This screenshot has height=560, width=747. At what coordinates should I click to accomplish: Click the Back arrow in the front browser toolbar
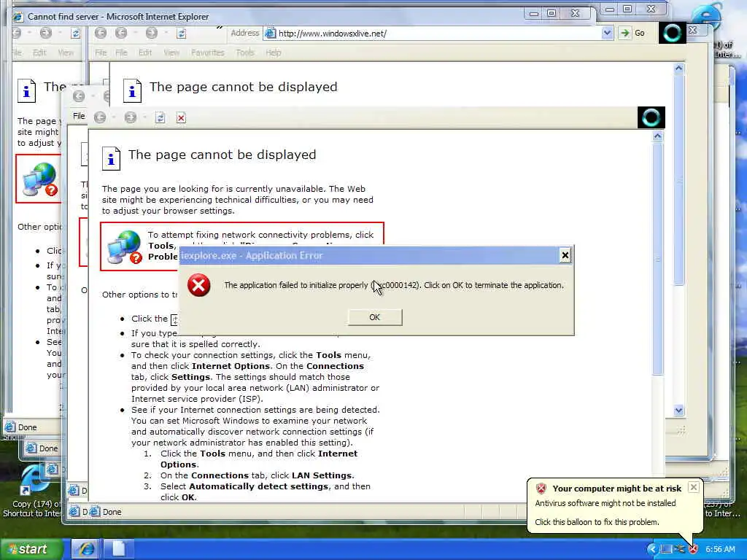click(100, 117)
